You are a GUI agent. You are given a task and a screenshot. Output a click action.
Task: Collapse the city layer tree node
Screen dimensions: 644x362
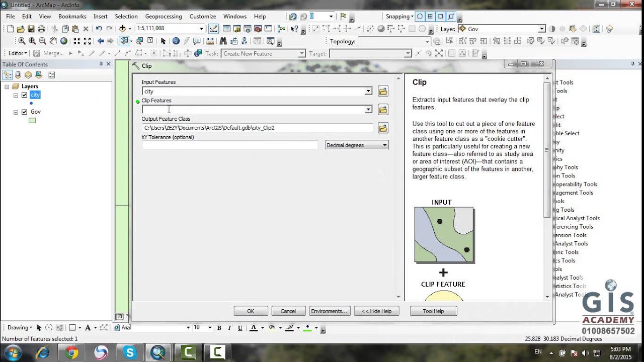[x=16, y=95]
